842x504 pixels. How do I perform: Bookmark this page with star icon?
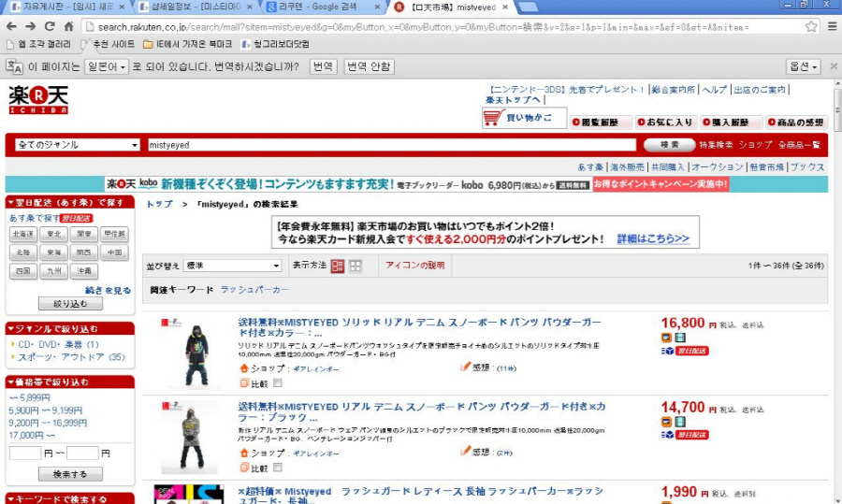(x=811, y=26)
